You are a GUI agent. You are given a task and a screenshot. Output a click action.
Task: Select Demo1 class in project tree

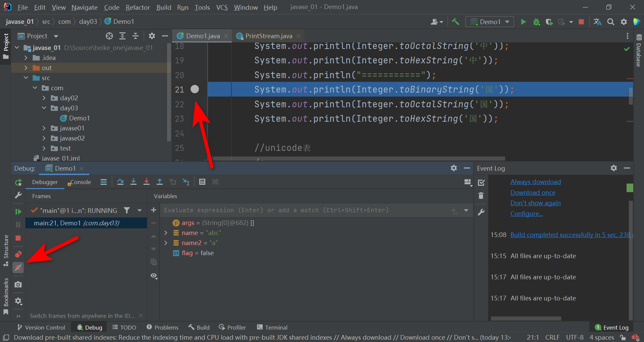(x=79, y=118)
